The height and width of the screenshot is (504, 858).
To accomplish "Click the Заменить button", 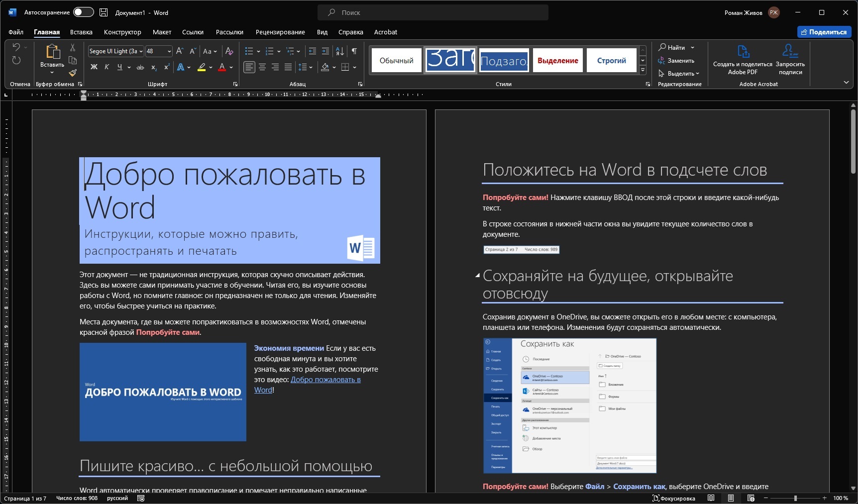I will [x=676, y=61].
